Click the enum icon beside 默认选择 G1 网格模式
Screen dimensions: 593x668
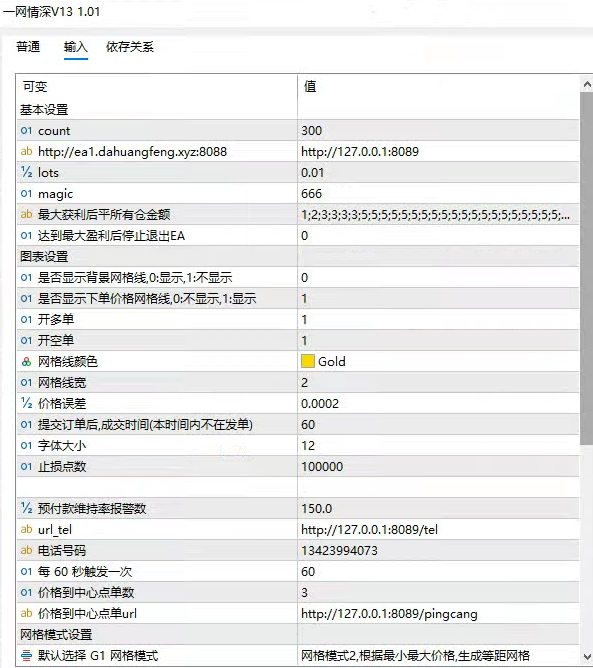click(x=26, y=655)
